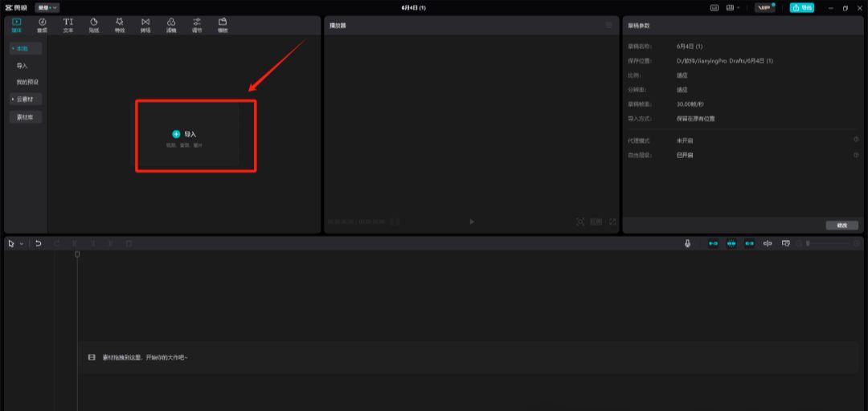The image size is (868, 411).
Task: Open the 文本 (Text) tool icon
Action: 68,25
